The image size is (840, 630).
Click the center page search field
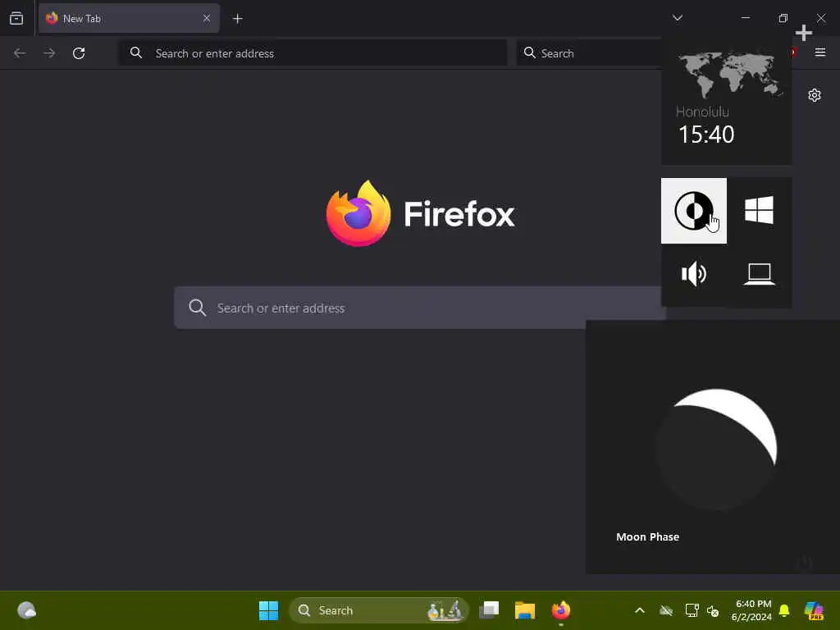[x=419, y=308]
